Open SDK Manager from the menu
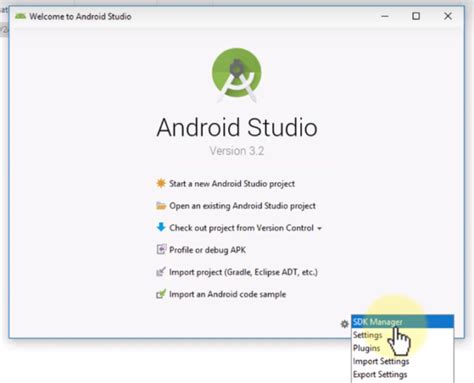The width and height of the screenshot is (474, 383). [402, 322]
